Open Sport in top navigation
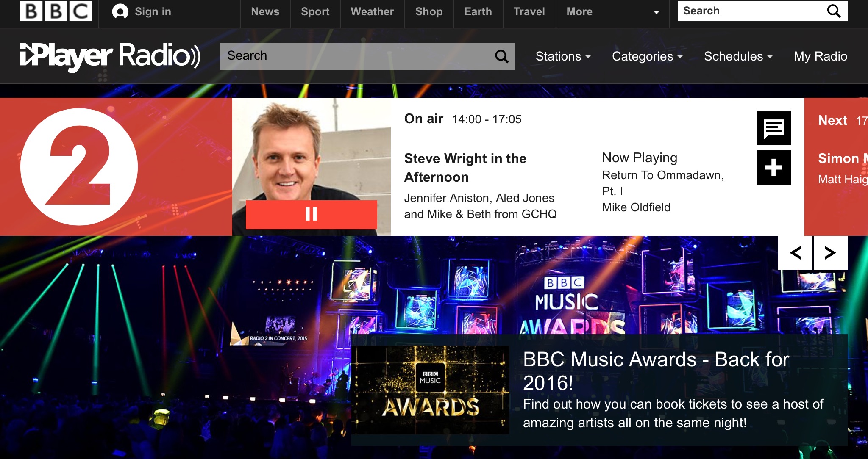Viewport: 868px width, 459px height. click(x=315, y=11)
